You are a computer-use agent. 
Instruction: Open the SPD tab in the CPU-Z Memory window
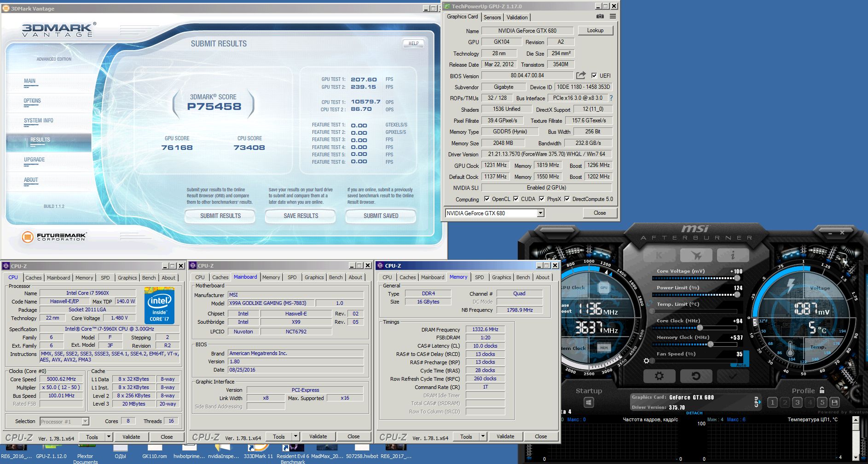(x=479, y=277)
